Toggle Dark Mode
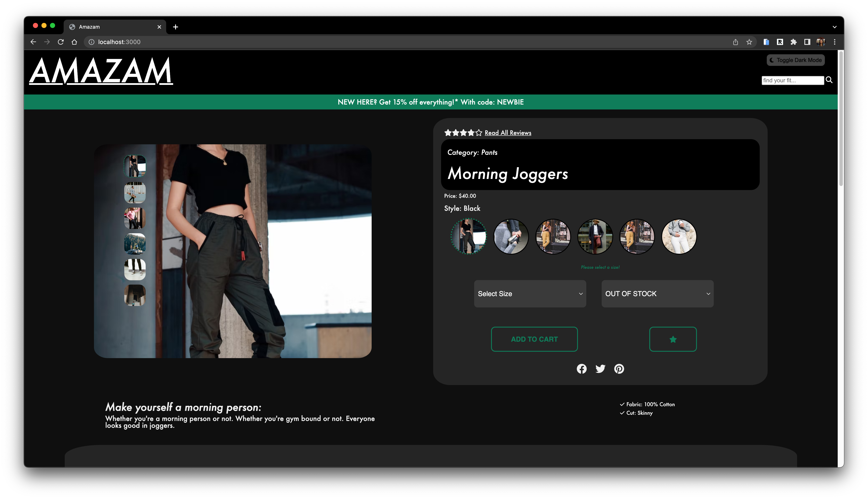This screenshot has height=499, width=868. (x=795, y=60)
